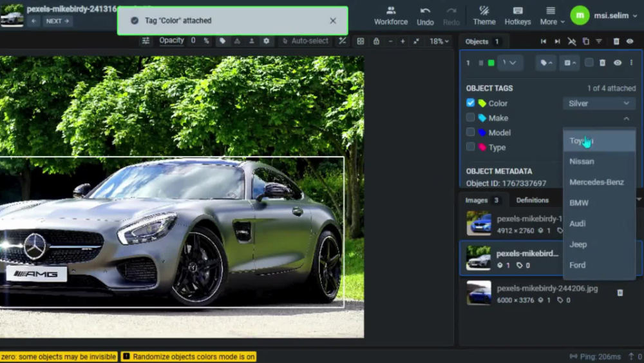Go to the NEXT image
This screenshot has height=363, width=644.
click(x=57, y=21)
